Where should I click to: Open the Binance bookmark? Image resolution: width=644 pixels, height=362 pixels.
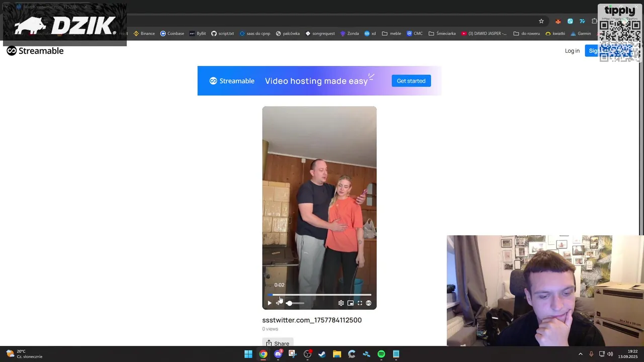pyautogui.click(x=144, y=34)
